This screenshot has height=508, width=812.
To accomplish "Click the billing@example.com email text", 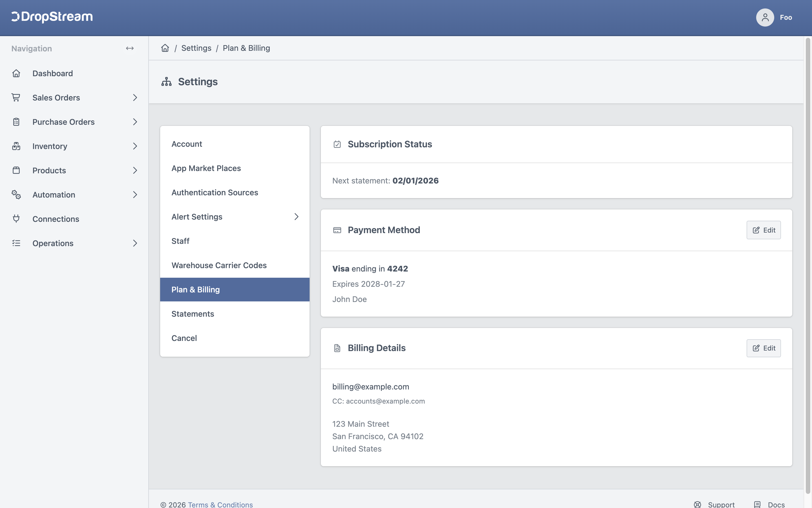I will tap(370, 387).
